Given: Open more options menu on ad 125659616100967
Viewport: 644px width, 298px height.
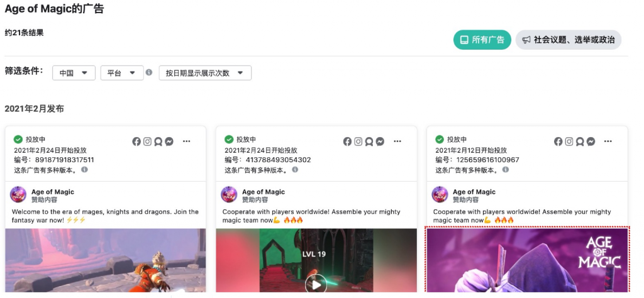Looking at the screenshot, I should (608, 141).
